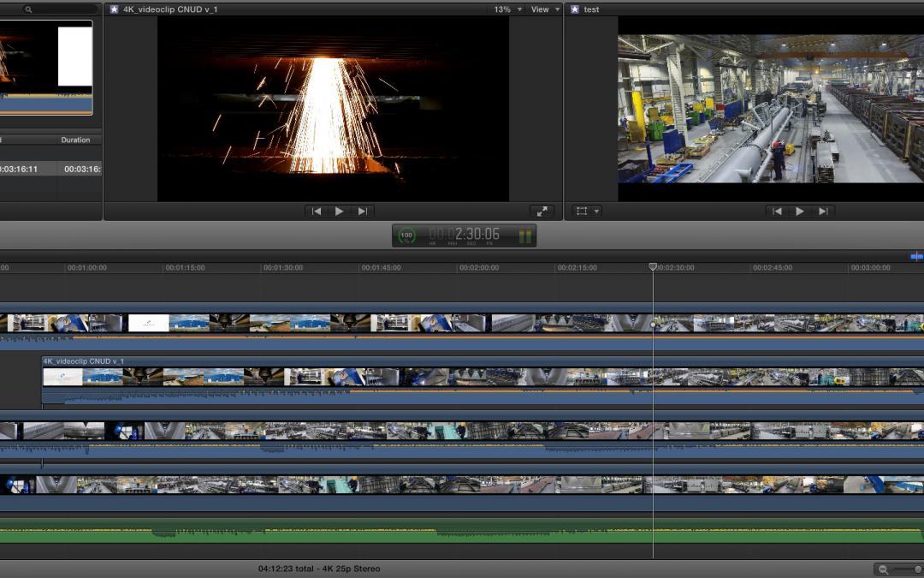Select the clip thumbnail in the browser

[46, 68]
